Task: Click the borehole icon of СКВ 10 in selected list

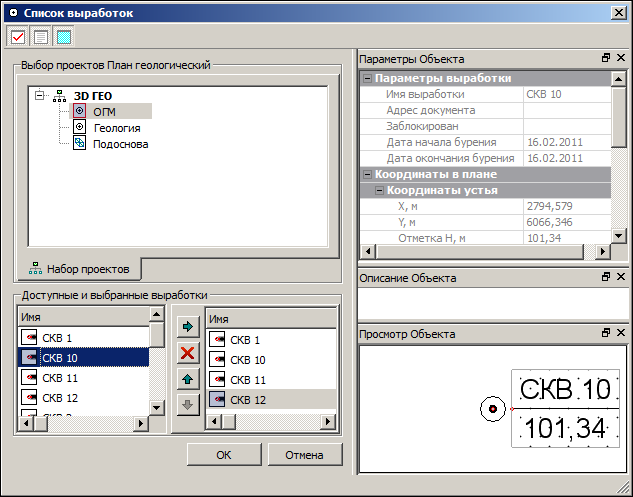Action: coord(217,359)
